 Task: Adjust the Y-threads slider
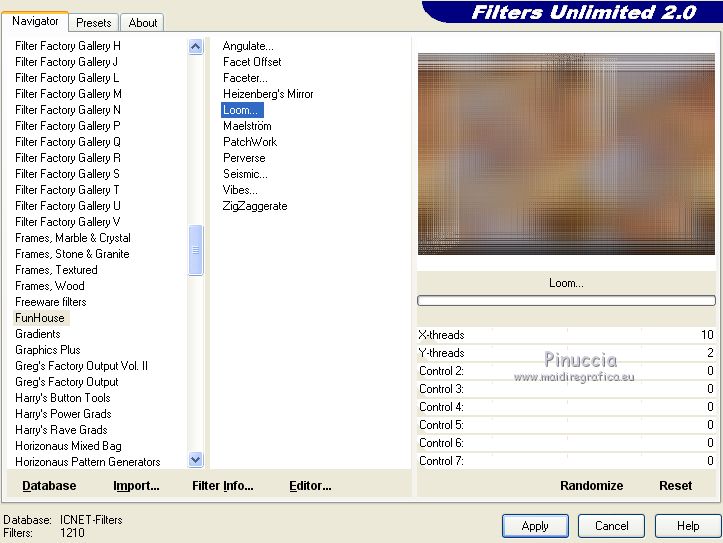pos(566,353)
